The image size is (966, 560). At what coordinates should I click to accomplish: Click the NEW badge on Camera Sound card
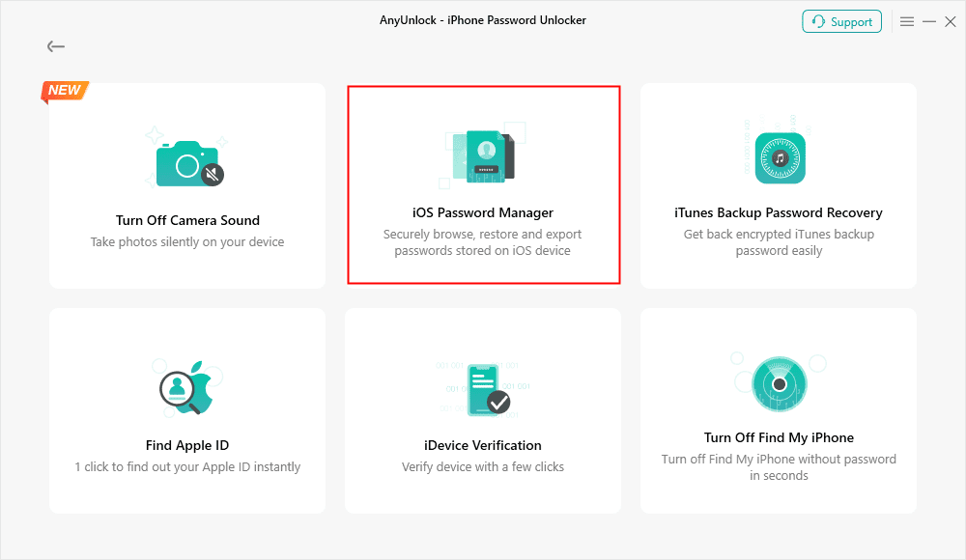pos(65,91)
